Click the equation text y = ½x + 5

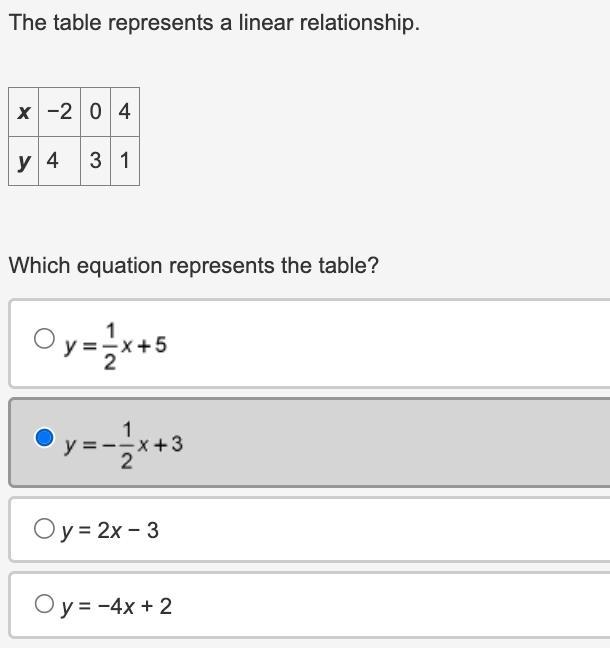(115, 346)
